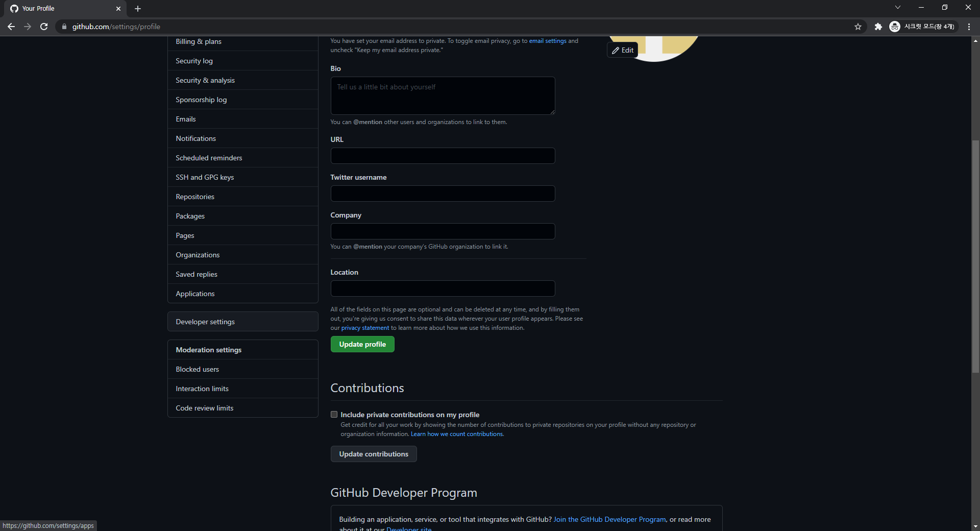Open SSH and GPG keys
980x531 pixels.
point(243,177)
